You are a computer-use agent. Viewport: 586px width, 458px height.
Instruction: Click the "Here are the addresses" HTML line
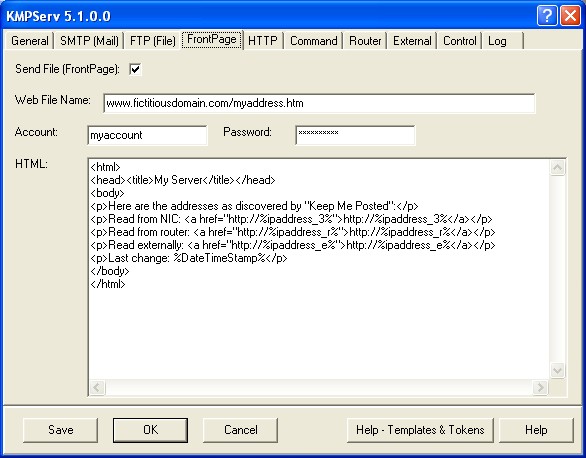pyautogui.click(x=254, y=206)
